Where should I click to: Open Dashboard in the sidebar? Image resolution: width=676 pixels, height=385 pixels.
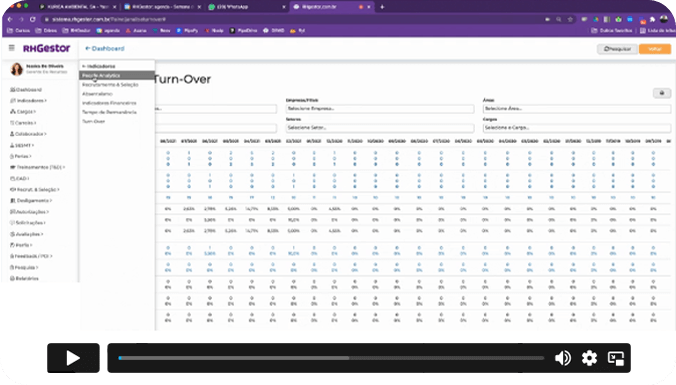click(x=26, y=90)
